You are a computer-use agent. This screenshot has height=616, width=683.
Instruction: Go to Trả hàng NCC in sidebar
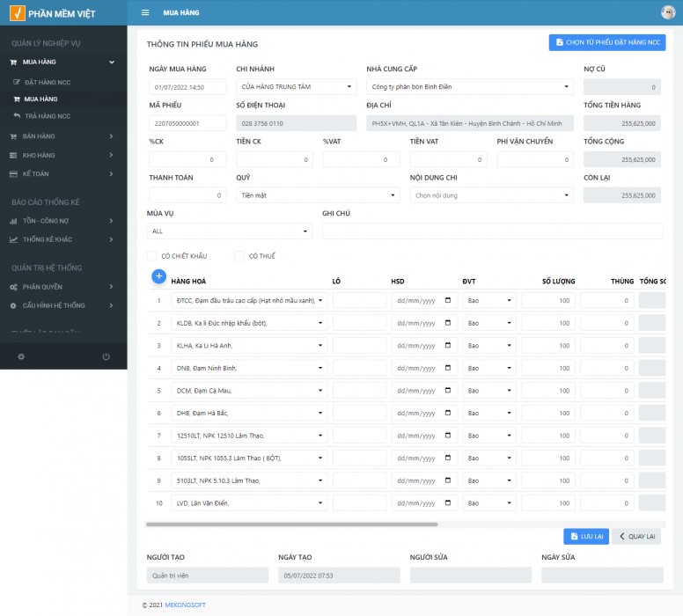pyautogui.click(x=47, y=116)
